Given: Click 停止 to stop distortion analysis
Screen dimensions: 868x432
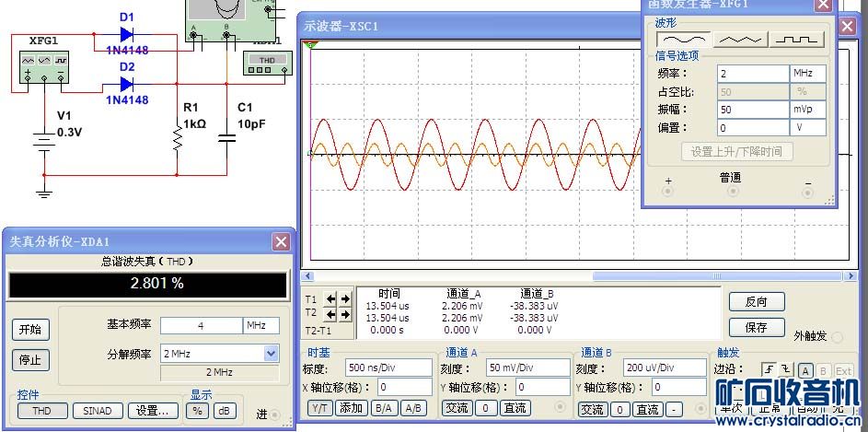Looking at the screenshot, I should tap(30, 360).
